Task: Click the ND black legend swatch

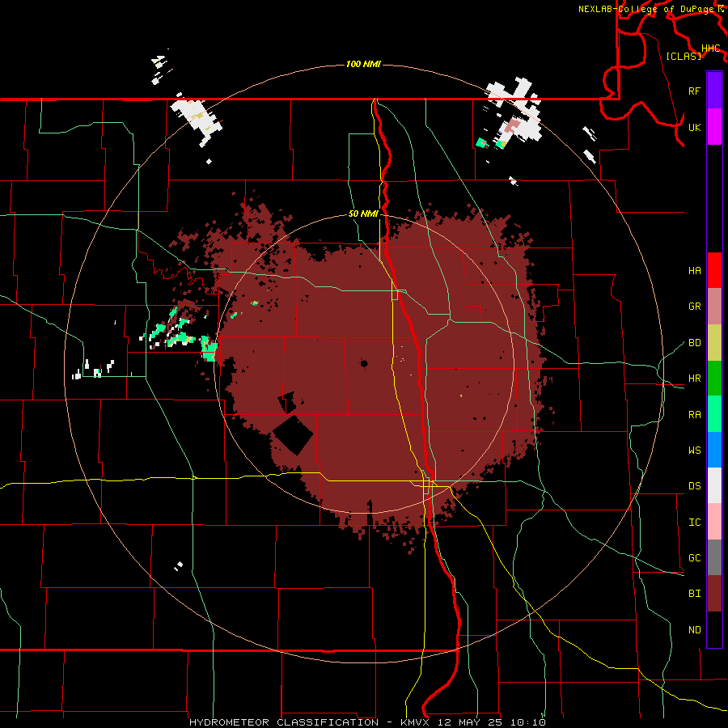Action: pyautogui.click(x=714, y=629)
